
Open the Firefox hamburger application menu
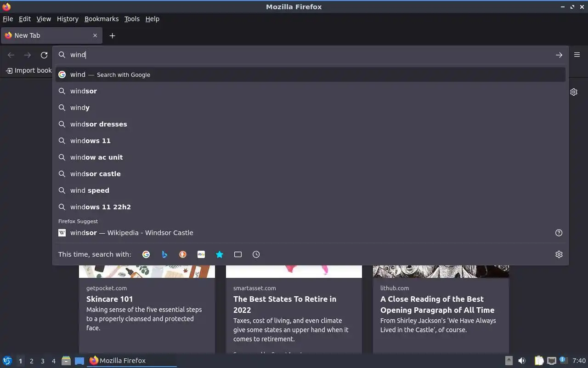577,55
